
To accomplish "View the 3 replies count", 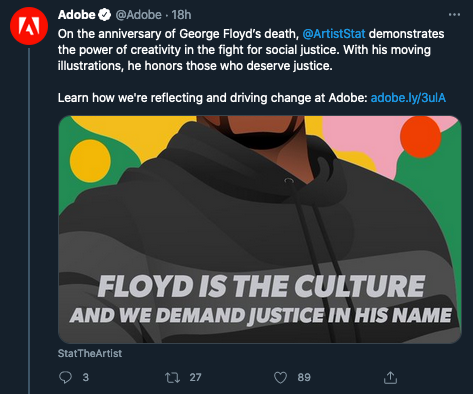I will tap(86, 377).
